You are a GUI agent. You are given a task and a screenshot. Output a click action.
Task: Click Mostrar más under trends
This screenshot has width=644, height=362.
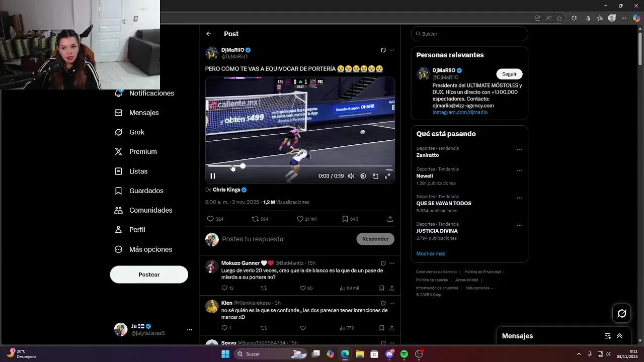(x=431, y=254)
